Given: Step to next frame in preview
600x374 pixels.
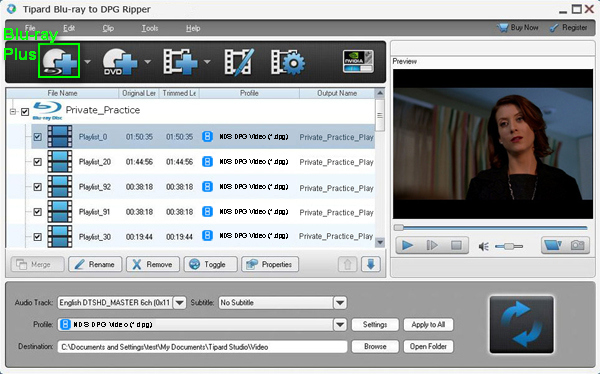Looking at the screenshot, I should click(432, 245).
